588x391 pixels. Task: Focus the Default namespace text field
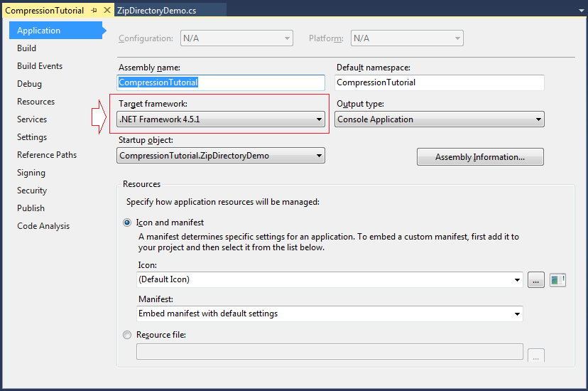pyautogui.click(x=439, y=82)
